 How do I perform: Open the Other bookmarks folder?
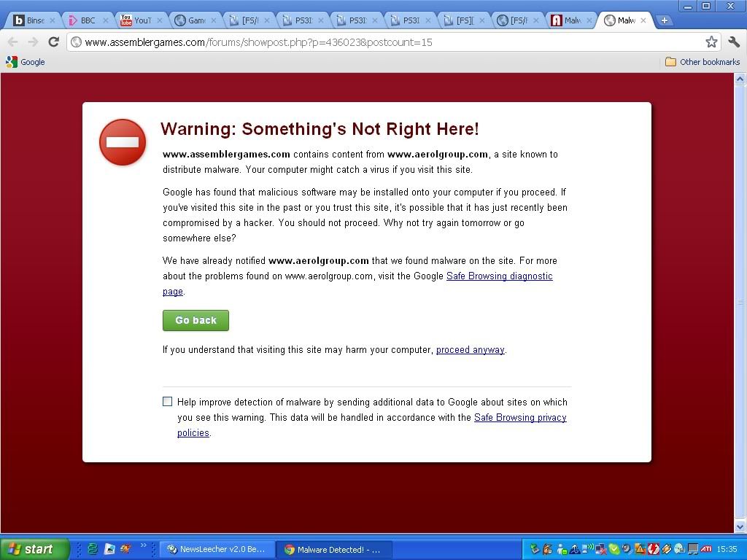tap(703, 62)
